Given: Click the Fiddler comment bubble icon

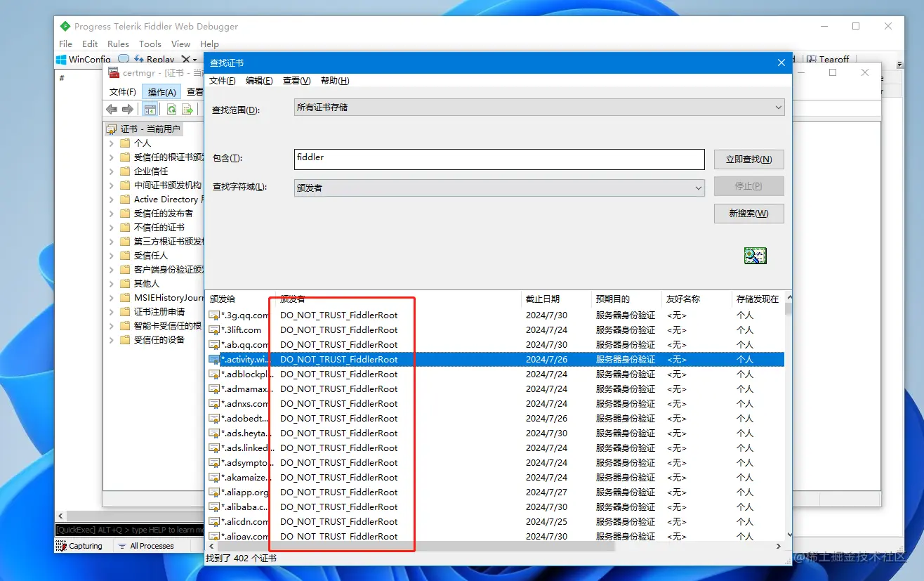Looking at the screenshot, I should [x=124, y=60].
